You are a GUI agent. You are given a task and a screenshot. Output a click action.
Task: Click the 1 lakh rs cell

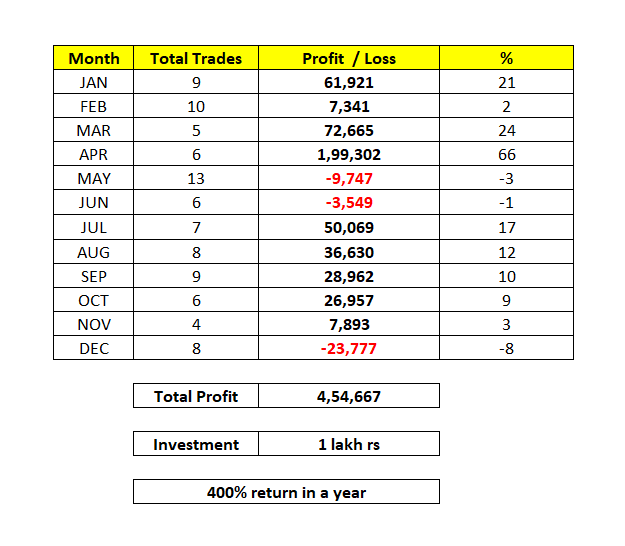click(349, 444)
